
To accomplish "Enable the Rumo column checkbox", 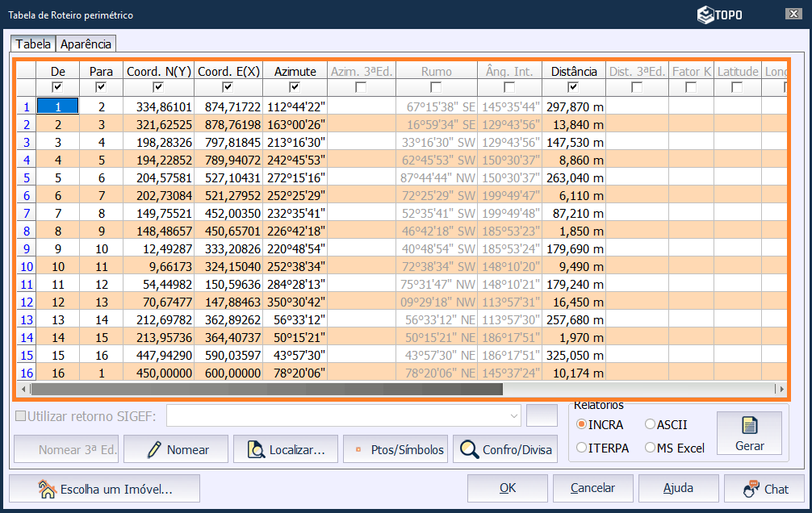I will [x=436, y=87].
